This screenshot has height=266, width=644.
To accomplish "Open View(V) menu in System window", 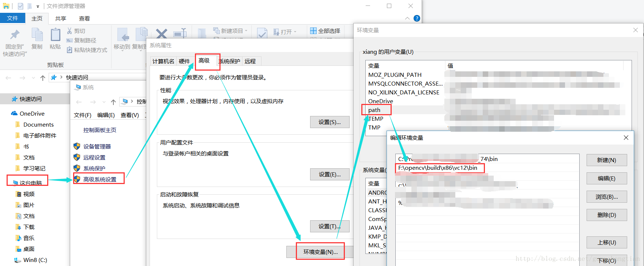I will [130, 115].
